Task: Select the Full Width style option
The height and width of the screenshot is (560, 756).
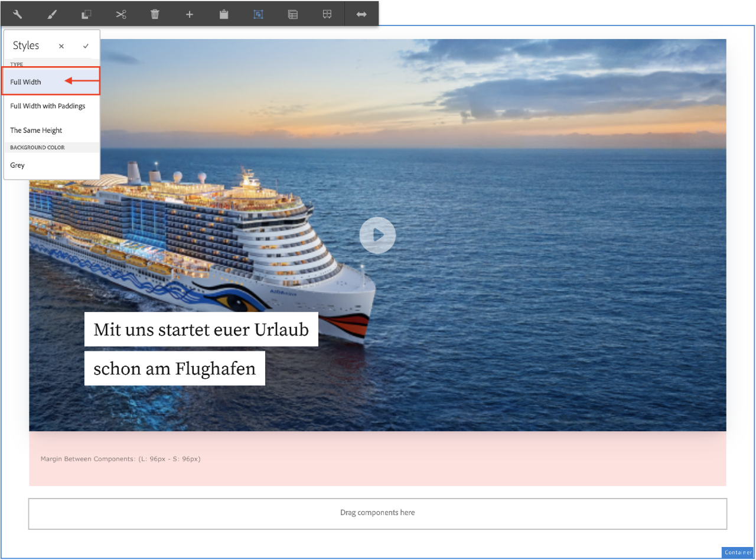Action: pyautogui.click(x=25, y=82)
